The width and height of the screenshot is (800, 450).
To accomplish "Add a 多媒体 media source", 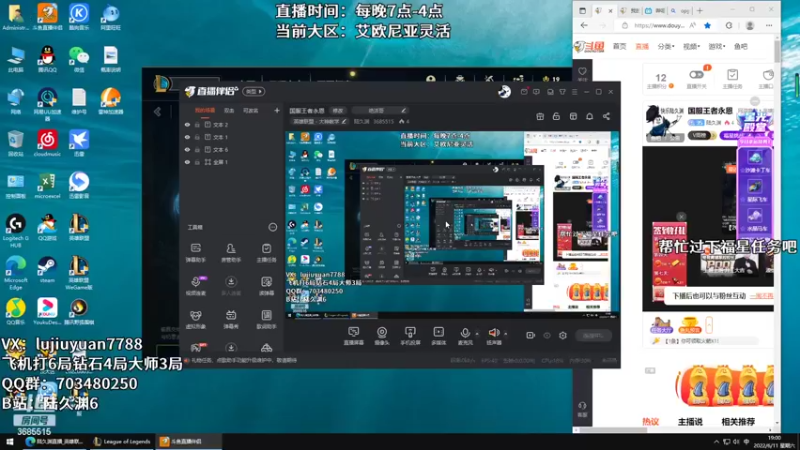I will pyautogui.click(x=438, y=336).
